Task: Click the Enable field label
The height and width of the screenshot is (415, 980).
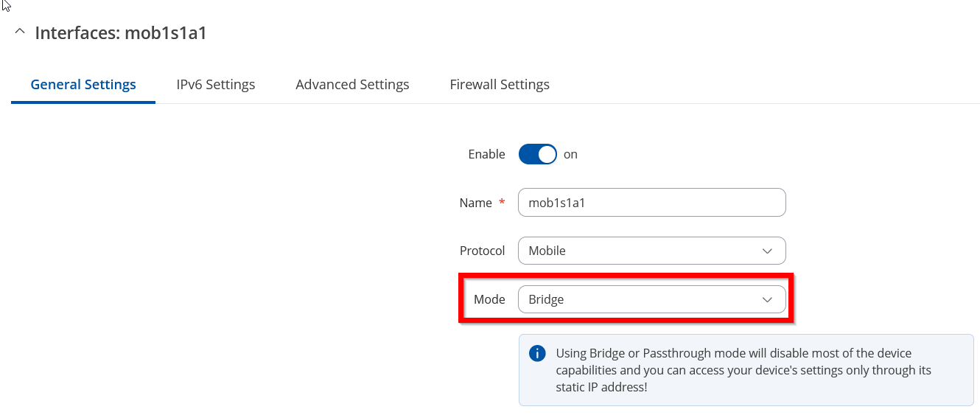Action: 486,154
